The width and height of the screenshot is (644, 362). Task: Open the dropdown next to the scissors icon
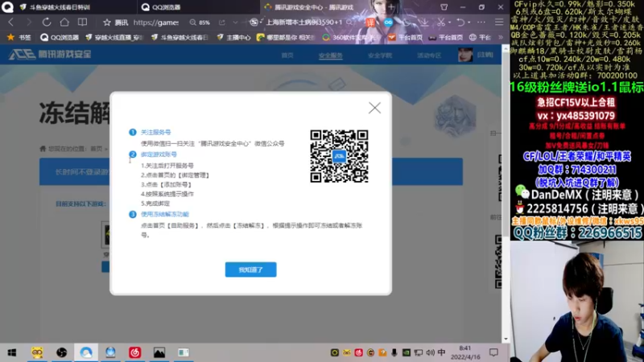tap(449, 23)
